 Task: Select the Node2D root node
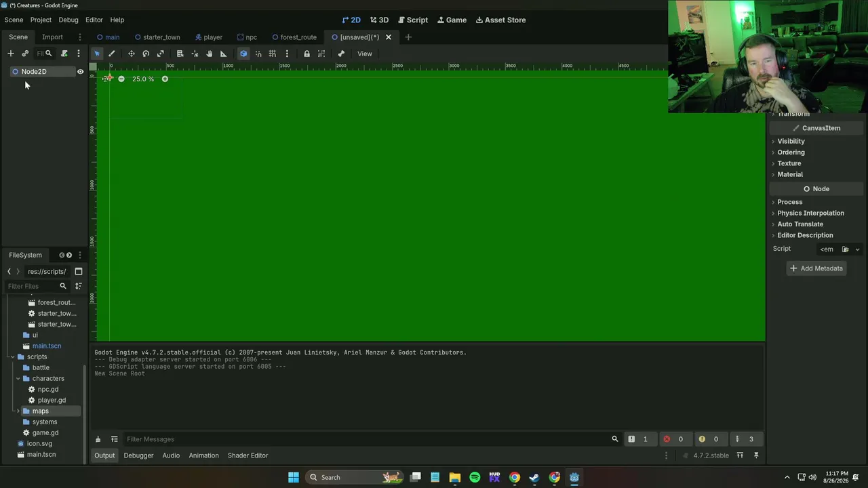(x=34, y=72)
